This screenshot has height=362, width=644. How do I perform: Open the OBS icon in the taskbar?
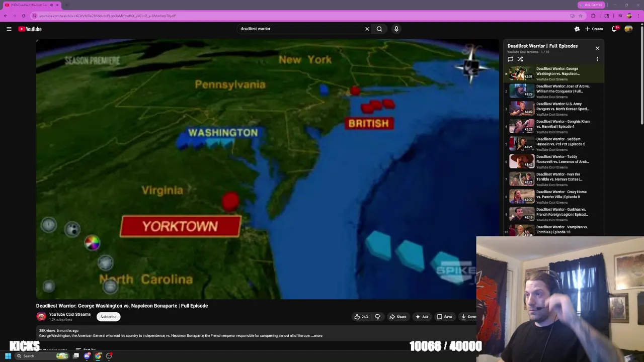tap(109, 356)
